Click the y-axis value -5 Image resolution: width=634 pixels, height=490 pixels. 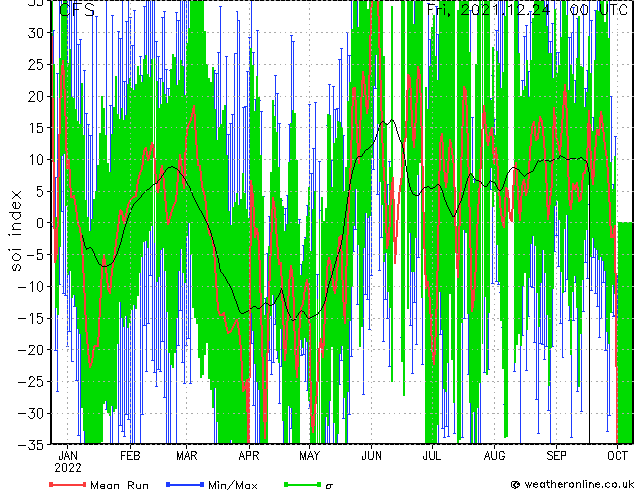coord(35,255)
